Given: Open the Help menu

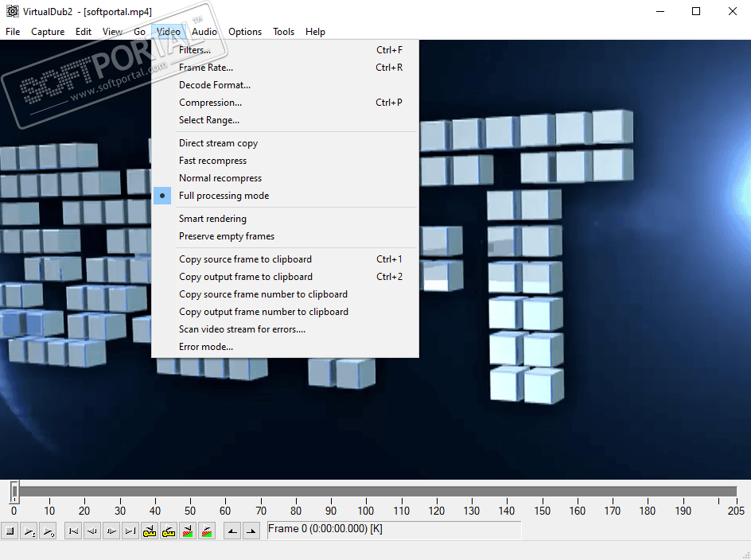Looking at the screenshot, I should pyautogui.click(x=315, y=32).
